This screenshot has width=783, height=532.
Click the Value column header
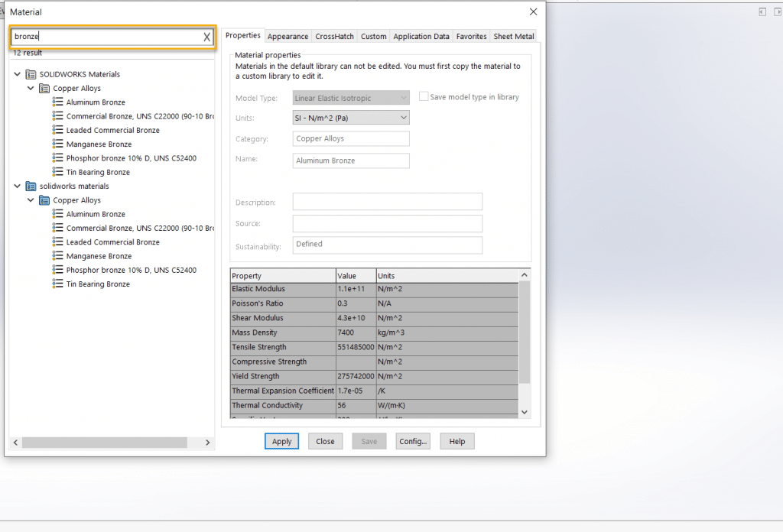pos(356,276)
